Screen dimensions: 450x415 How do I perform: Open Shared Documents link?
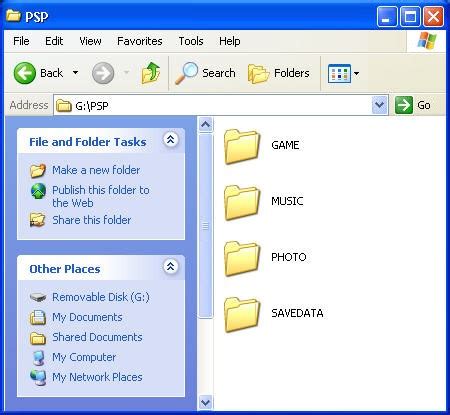(97, 337)
